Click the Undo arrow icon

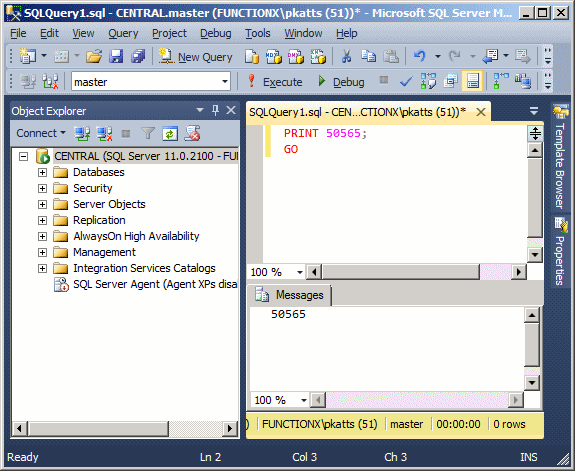[x=420, y=56]
